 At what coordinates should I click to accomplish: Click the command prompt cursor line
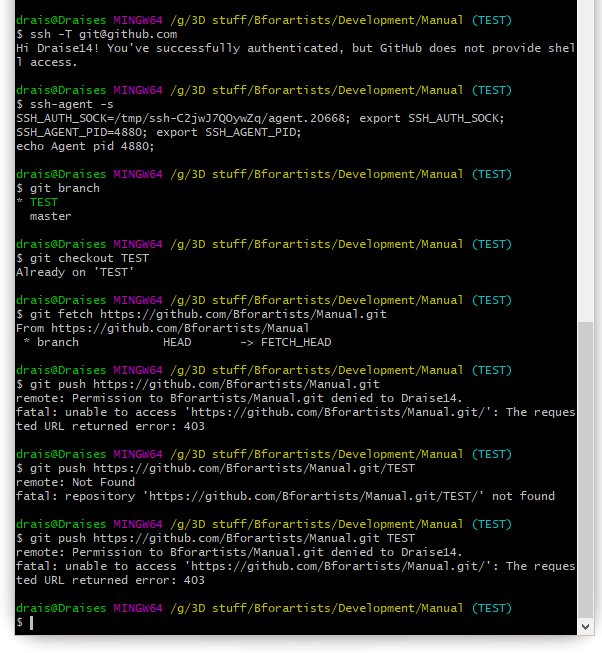25,622
